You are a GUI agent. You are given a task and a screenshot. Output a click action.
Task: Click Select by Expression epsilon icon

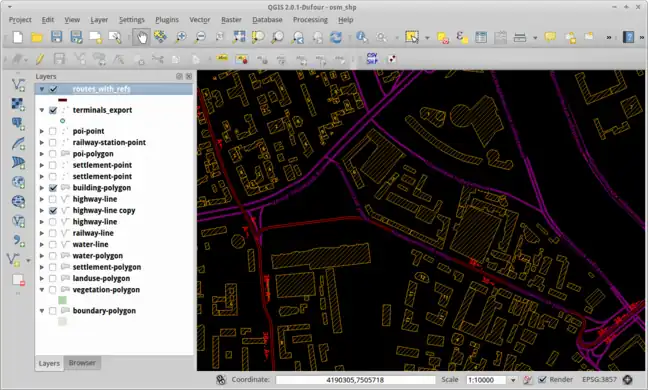pos(462,38)
